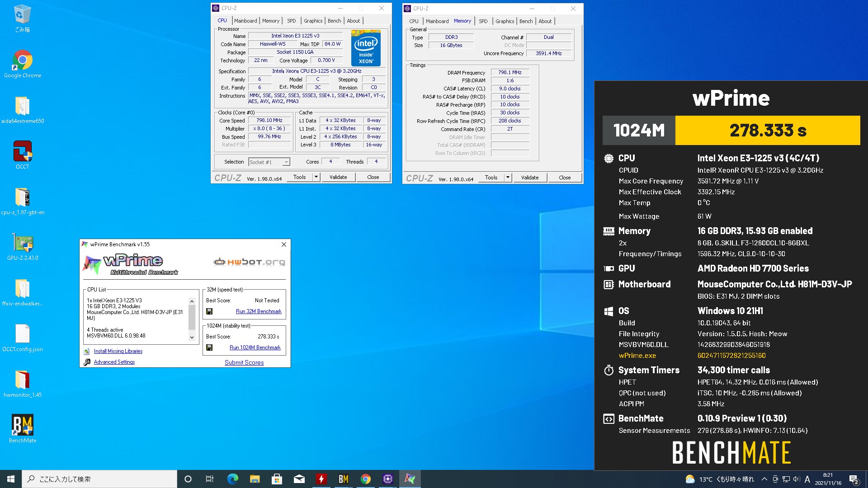
Task: Click the Intel Xeon logo in CPU-Z
Action: (x=365, y=48)
